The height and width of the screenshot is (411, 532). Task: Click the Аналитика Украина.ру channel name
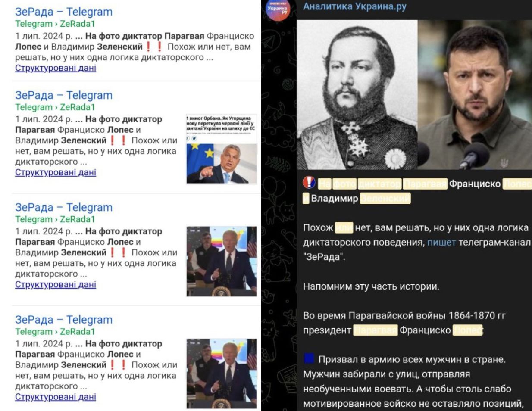pos(355,6)
